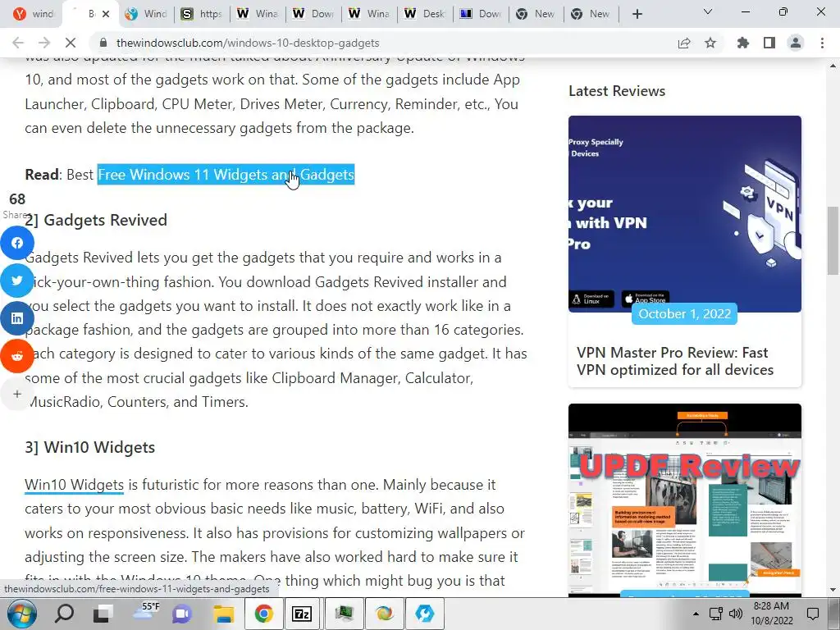
Task: Open the notification center icon
Action: 813,614
